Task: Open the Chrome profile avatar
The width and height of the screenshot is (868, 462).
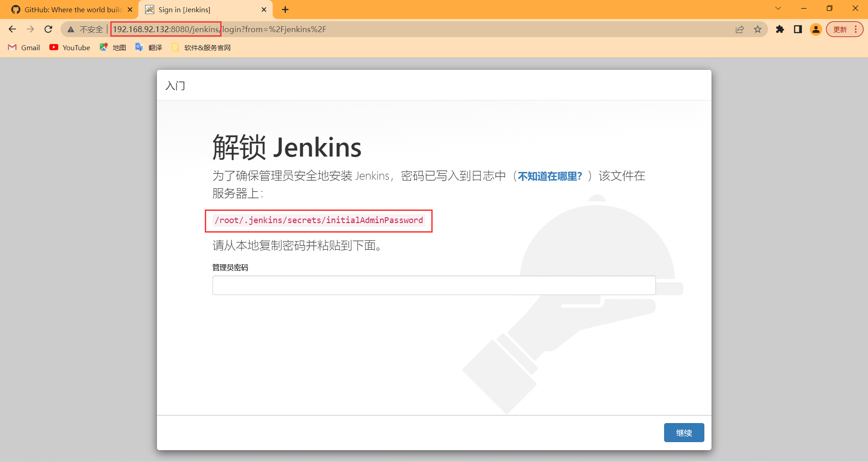Action: [x=816, y=29]
